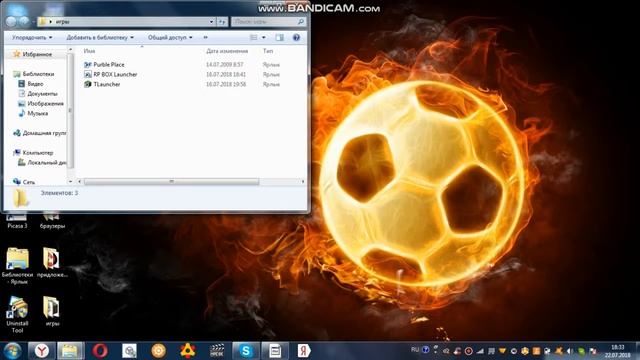Image resolution: width=640 pixels, height=360 pixels.
Task: Open the Изображения library
Action: tap(41, 104)
